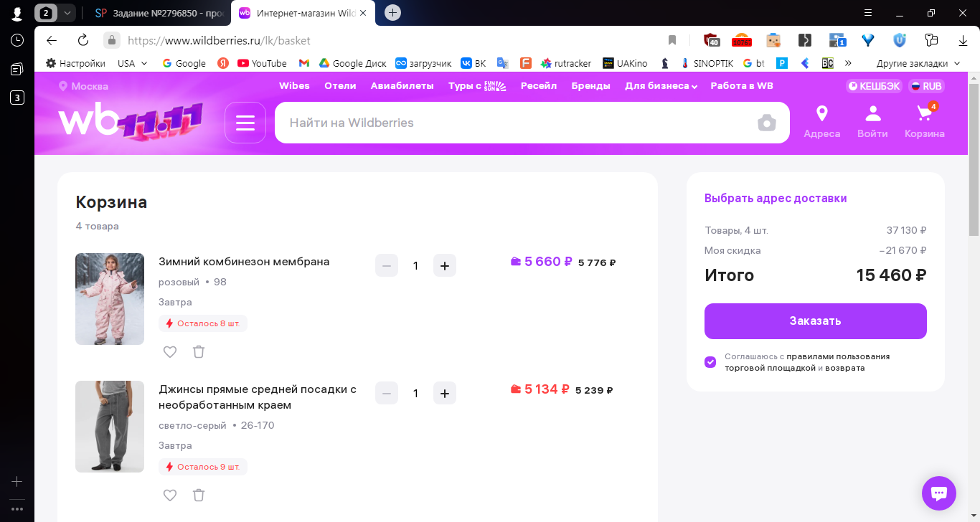This screenshot has width=980, height=522.
Task: Click Выбрать адрес доставки link
Action: [776, 199]
